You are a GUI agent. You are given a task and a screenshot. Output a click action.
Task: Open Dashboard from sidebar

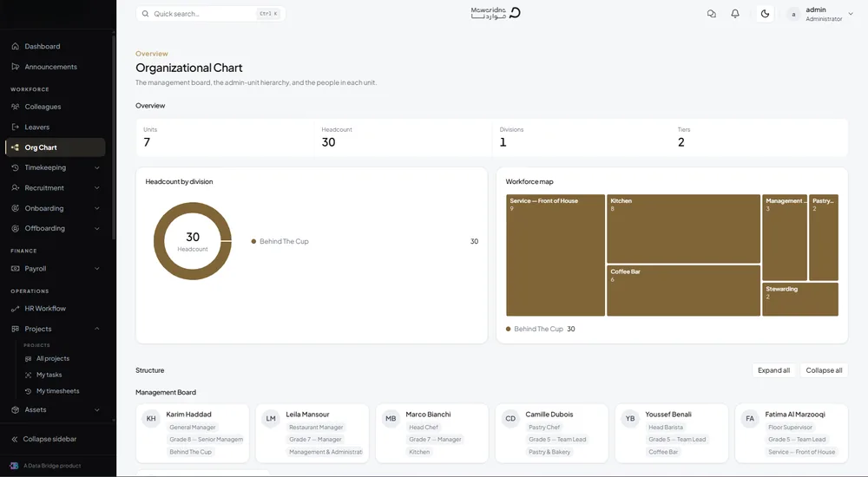[x=42, y=47]
